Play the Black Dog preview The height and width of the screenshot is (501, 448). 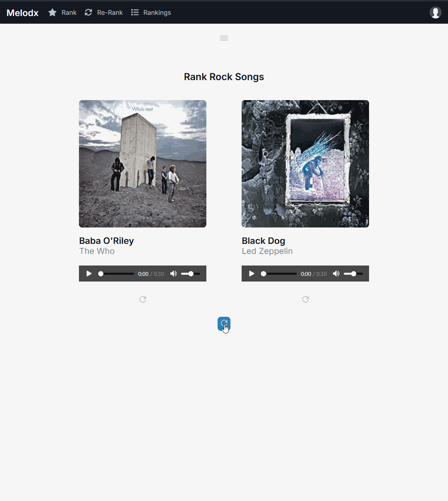252,274
